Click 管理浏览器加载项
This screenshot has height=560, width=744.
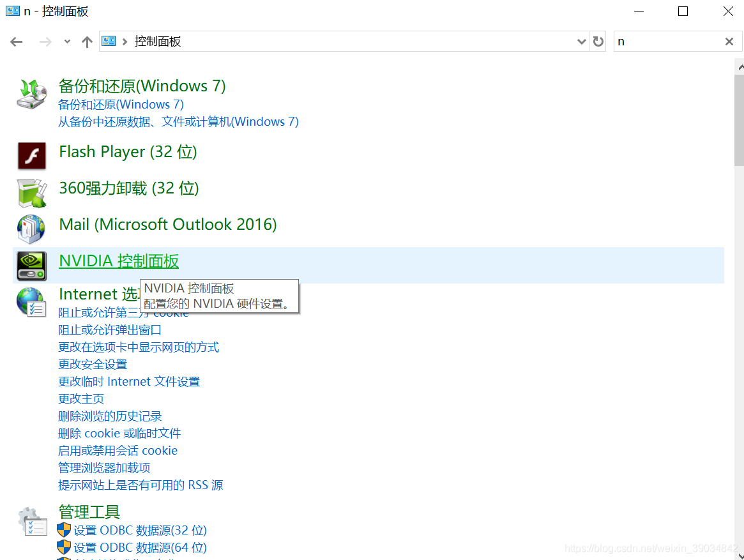pos(104,468)
